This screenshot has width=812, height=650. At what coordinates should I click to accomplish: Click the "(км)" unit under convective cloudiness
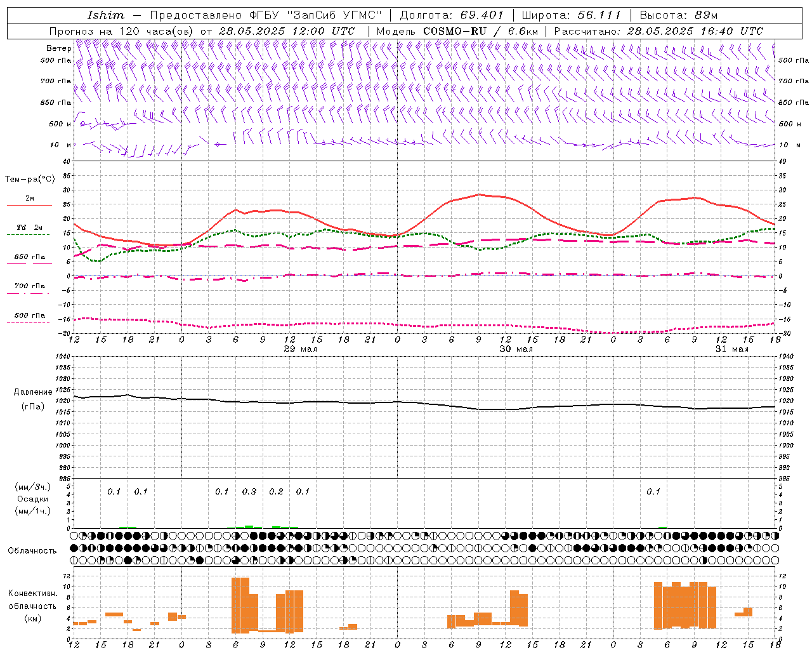[32, 618]
